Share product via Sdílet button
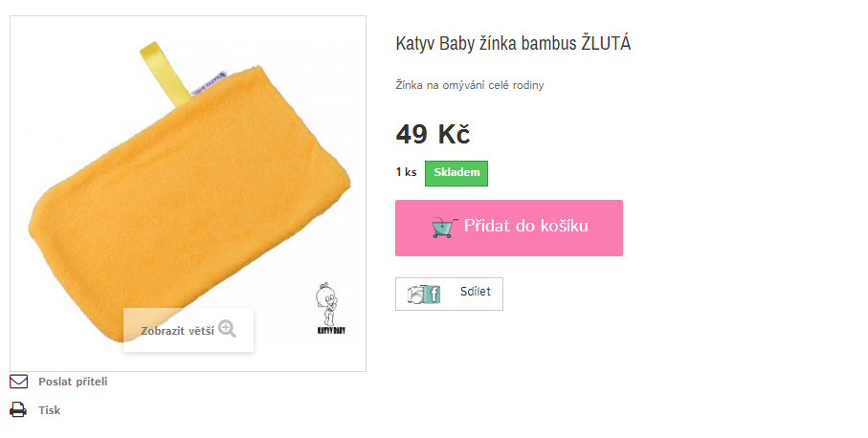The height and width of the screenshot is (438, 868). point(449,294)
